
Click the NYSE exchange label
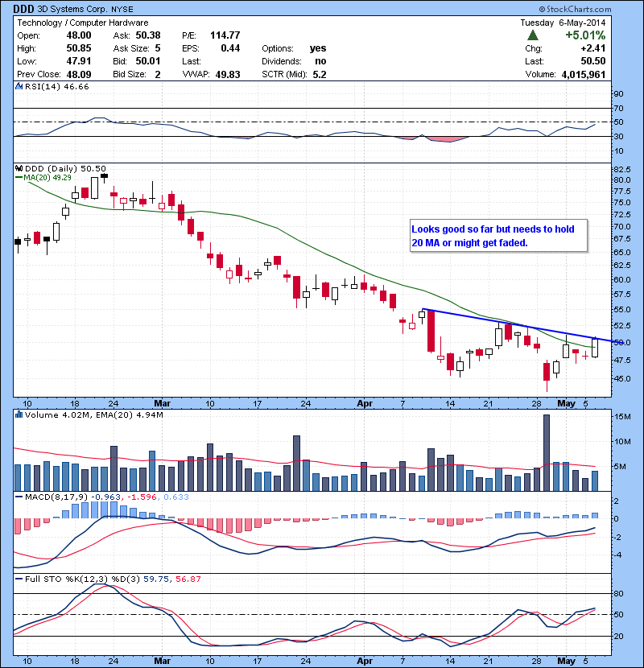point(122,10)
